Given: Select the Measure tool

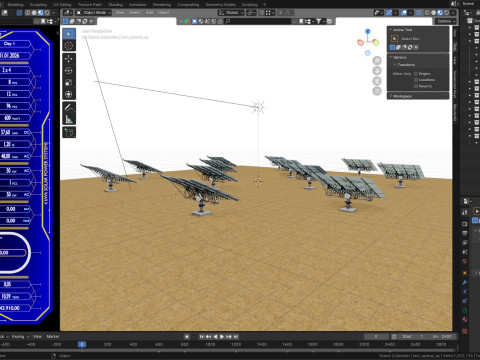Looking at the screenshot, I should pyautogui.click(x=69, y=119).
